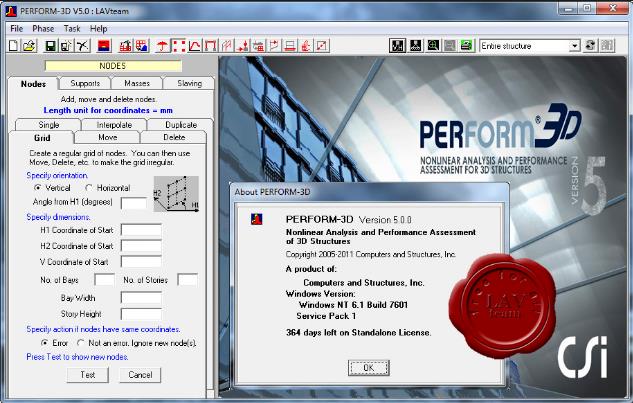
Task: Switch to the Interpolate tab
Action: pyautogui.click(x=114, y=124)
